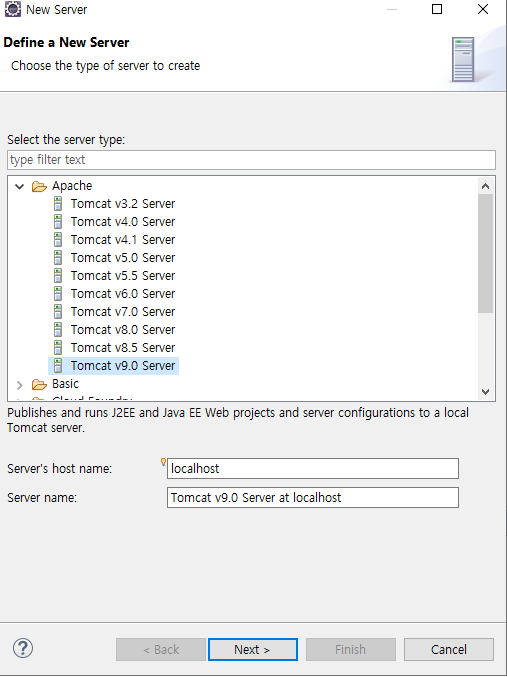The image size is (507, 677).
Task: Maximize the New Server dialog
Action: (x=437, y=9)
